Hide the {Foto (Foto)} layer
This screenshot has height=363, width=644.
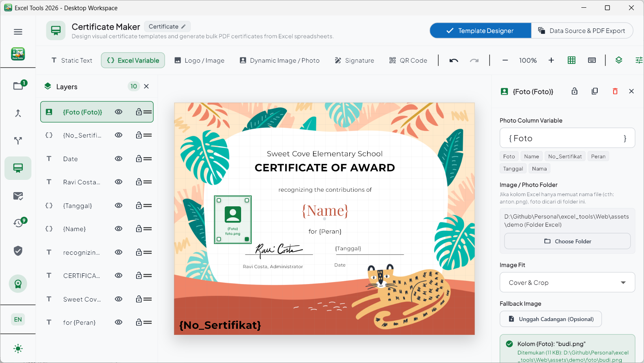click(119, 112)
